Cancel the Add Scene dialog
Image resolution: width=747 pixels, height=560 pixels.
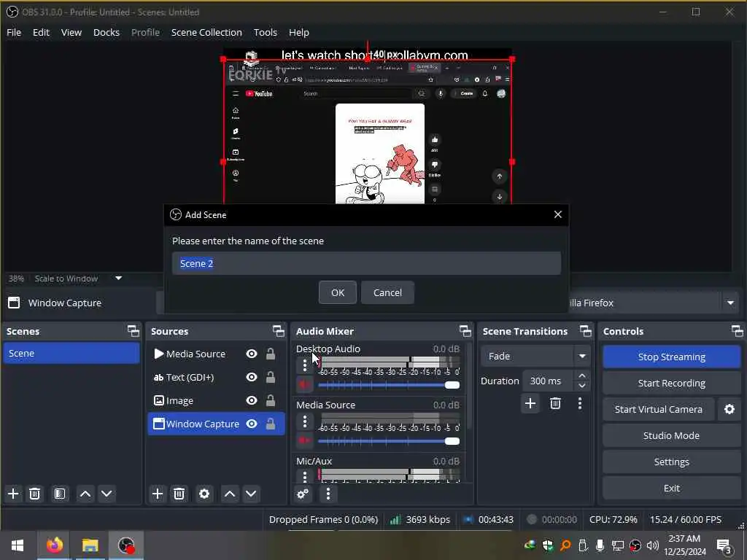tap(387, 292)
